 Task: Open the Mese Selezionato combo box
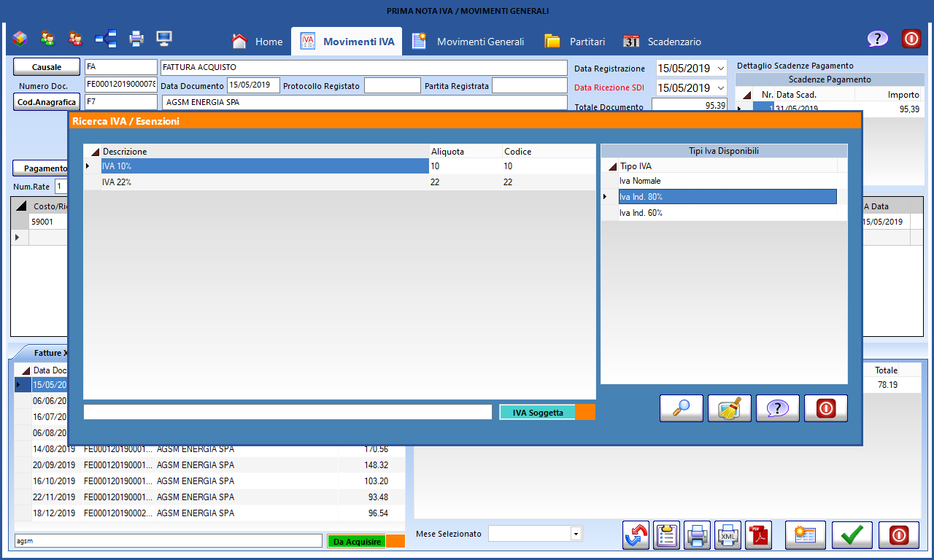(576, 534)
